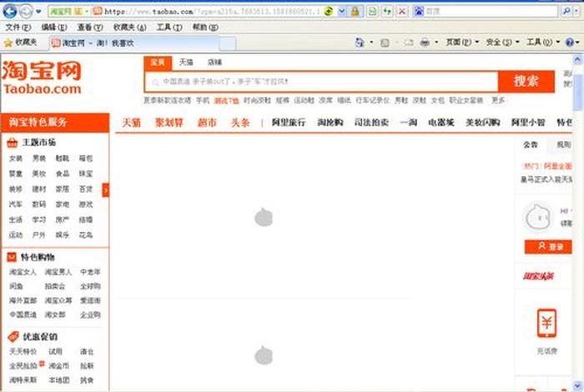Click the browser back arrow button
Viewport: 584px width, 392px height.
[x=10, y=11]
